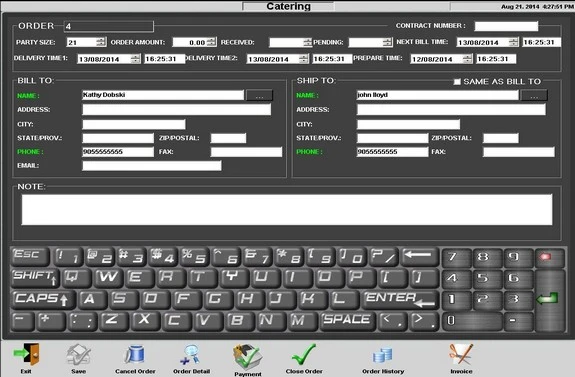Tap the W key
Image resolution: width=575 pixels, height=377 pixels.
(108, 278)
